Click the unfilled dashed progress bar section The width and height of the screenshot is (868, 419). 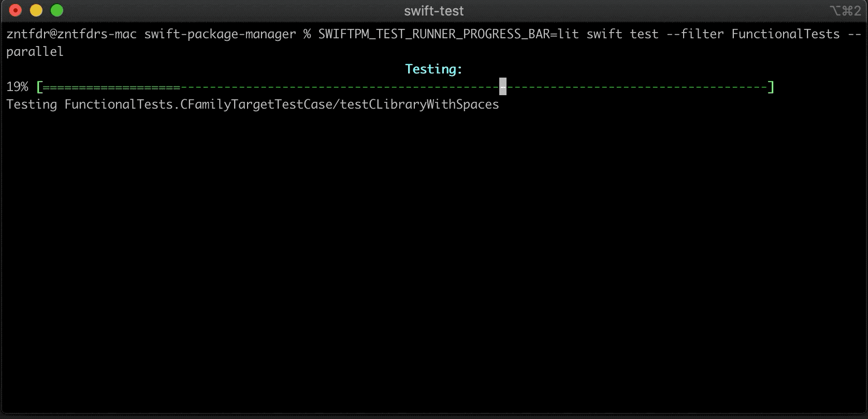point(473,87)
